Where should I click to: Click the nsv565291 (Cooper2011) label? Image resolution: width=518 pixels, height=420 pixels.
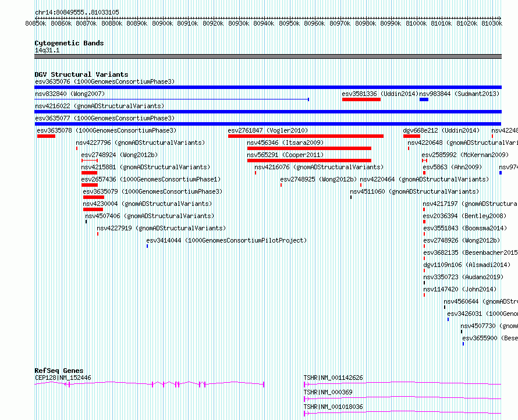[285, 155]
